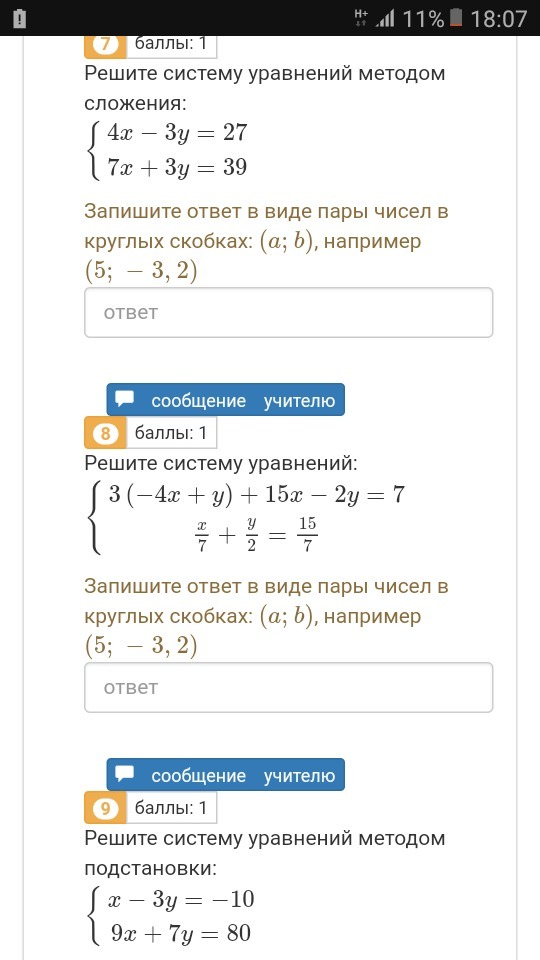Tap the H+ data network icon
Image resolution: width=540 pixels, height=960 pixels.
pyautogui.click(x=361, y=18)
